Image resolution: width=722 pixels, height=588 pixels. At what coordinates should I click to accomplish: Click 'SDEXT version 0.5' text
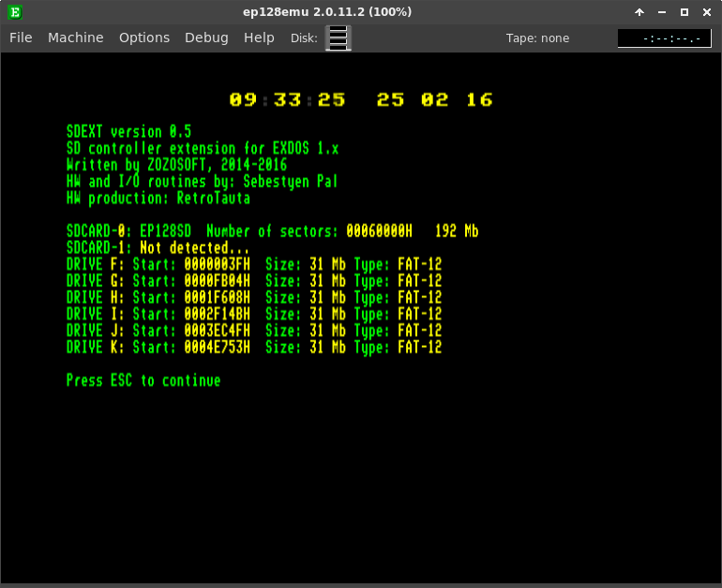coord(129,132)
